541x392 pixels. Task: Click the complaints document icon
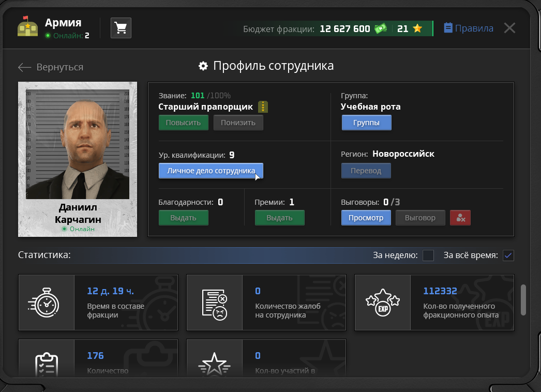214,305
